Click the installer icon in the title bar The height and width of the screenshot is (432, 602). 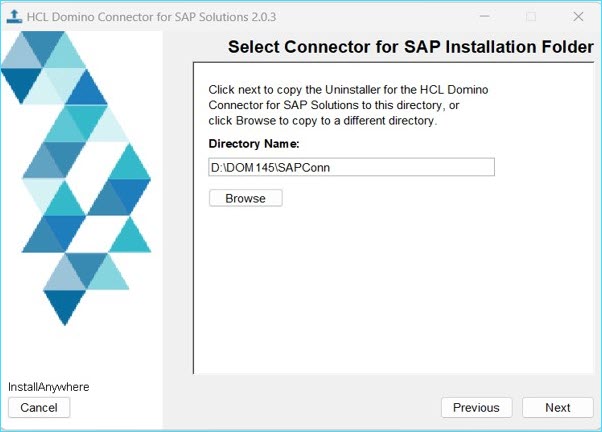click(13, 16)
